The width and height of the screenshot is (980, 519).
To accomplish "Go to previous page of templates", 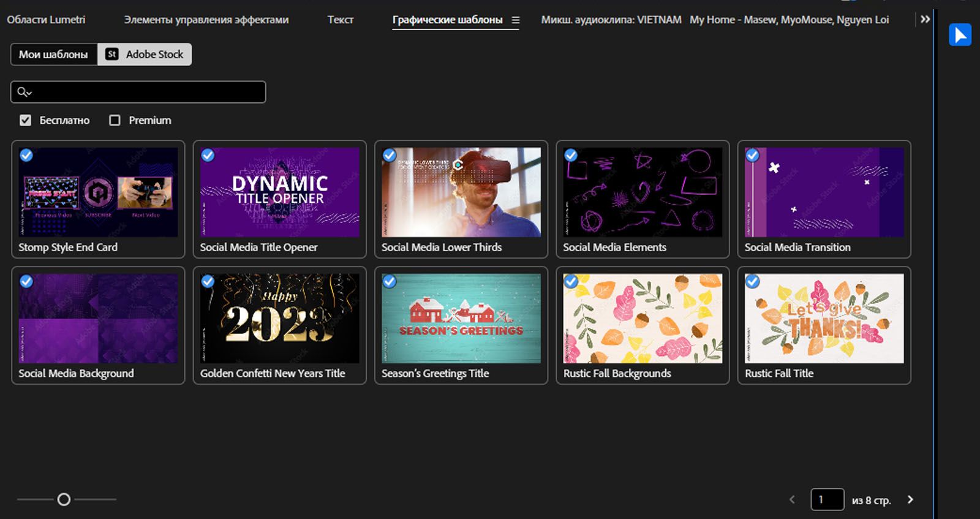I will [x=792, y=499].
